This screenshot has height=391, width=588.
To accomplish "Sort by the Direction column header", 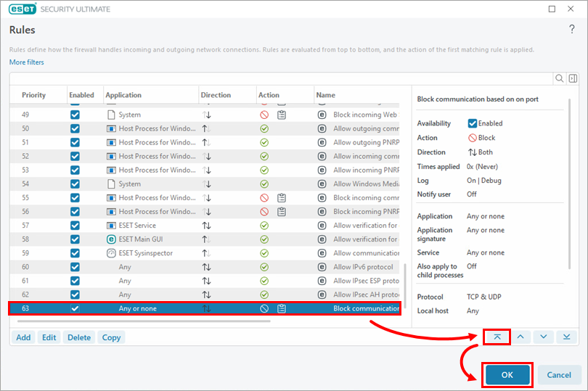I will 216,95.
